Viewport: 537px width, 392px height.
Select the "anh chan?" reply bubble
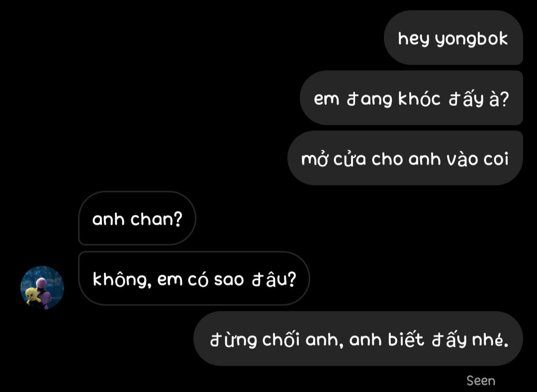(x=137, y=218)
